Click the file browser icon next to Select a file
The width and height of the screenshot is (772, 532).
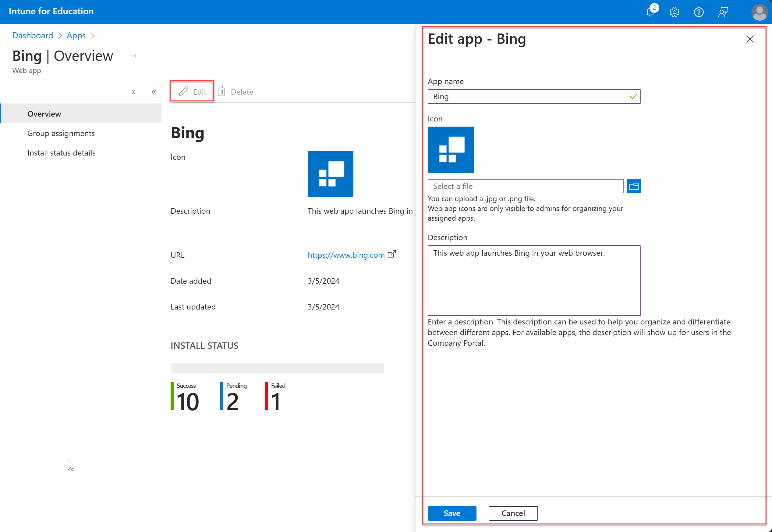pyautogui.click(x=634, y=186)
